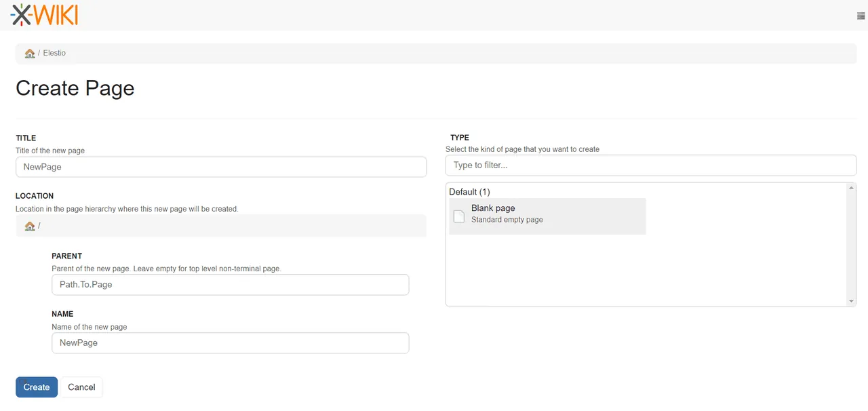Image resolution: width=868 pixels, height=411 pixels.
Task: Click the Type filter field
Action: pos(651,165)
